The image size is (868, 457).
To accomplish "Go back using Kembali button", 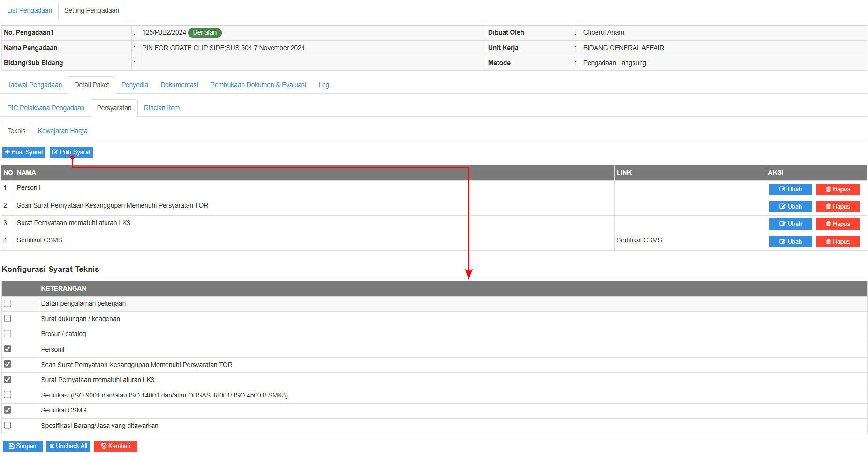I will click(115, 446).
